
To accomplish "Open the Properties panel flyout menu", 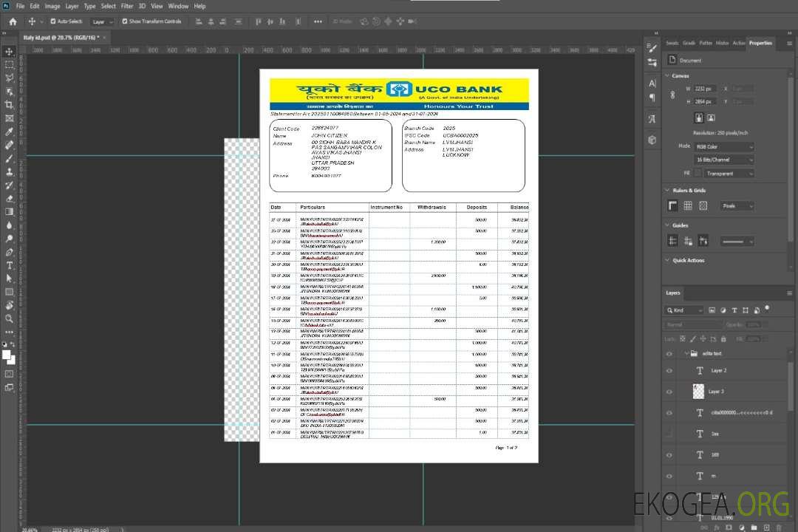I will click(x=789, y=44).
